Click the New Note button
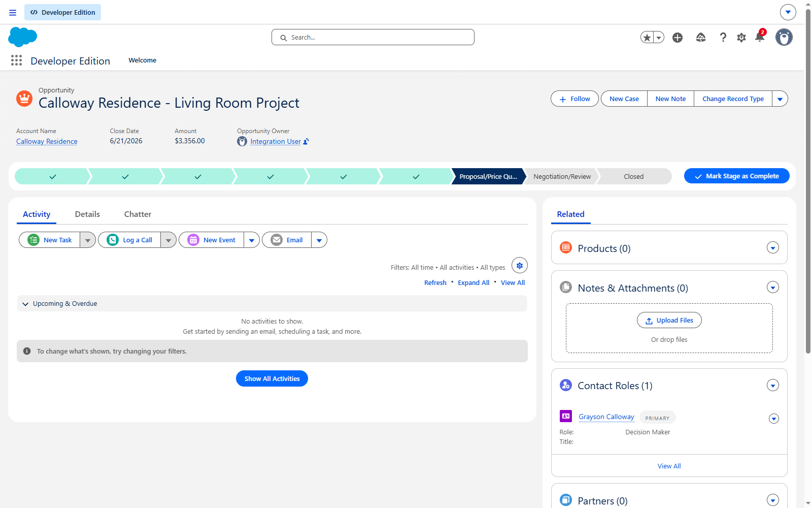 [670, 99]
